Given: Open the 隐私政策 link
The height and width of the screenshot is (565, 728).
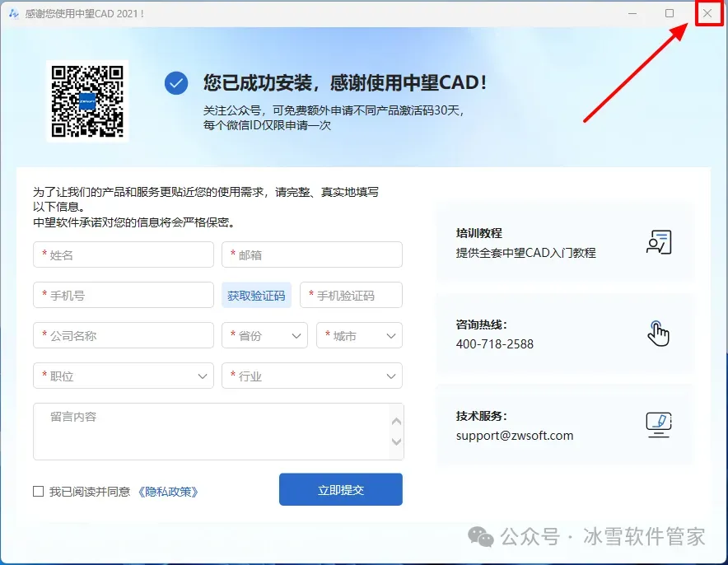Looking at the screenshot, I should point(168,492).
